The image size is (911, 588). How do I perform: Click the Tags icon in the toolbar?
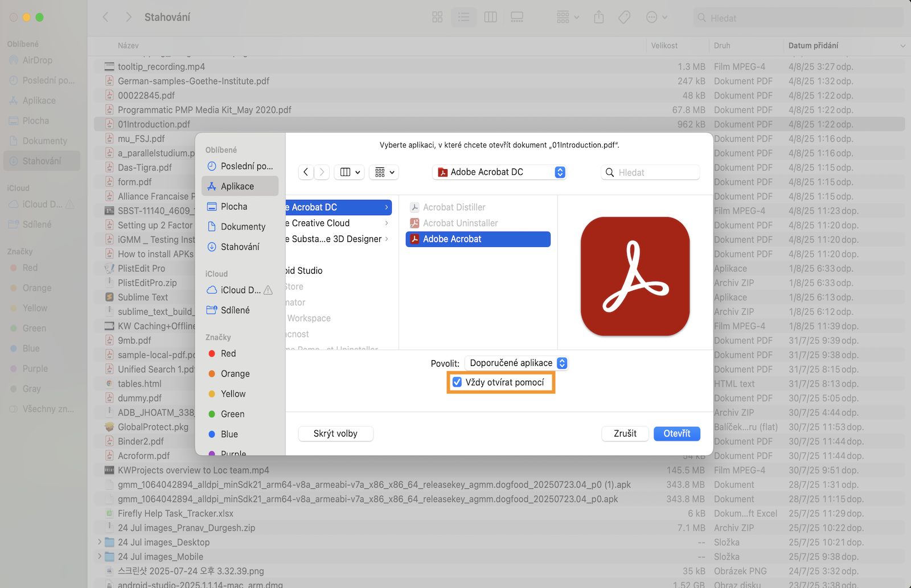(x=624, y=17)
